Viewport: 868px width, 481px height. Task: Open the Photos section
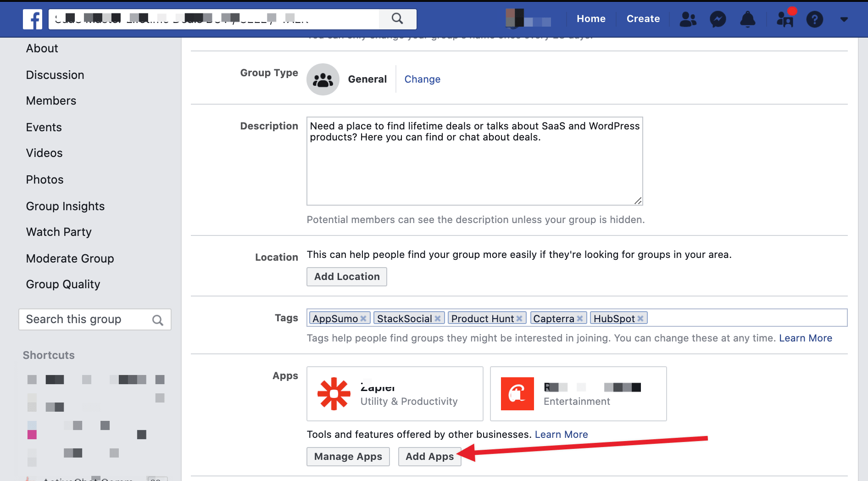pos(45,179)
